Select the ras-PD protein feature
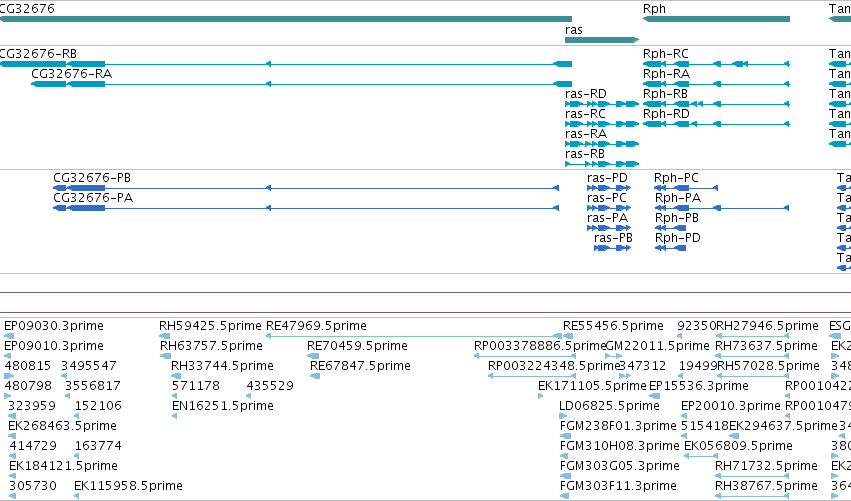Viewport: 851px width, 501px height. 609,188
